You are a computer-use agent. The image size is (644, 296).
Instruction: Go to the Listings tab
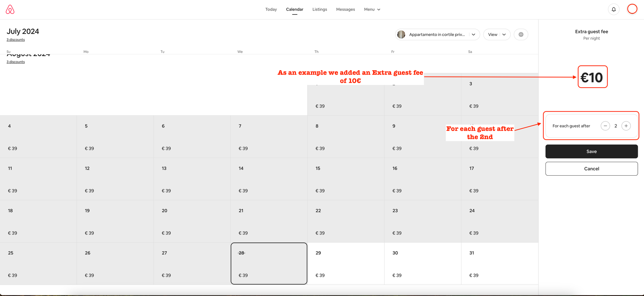(x=319, y=9)
